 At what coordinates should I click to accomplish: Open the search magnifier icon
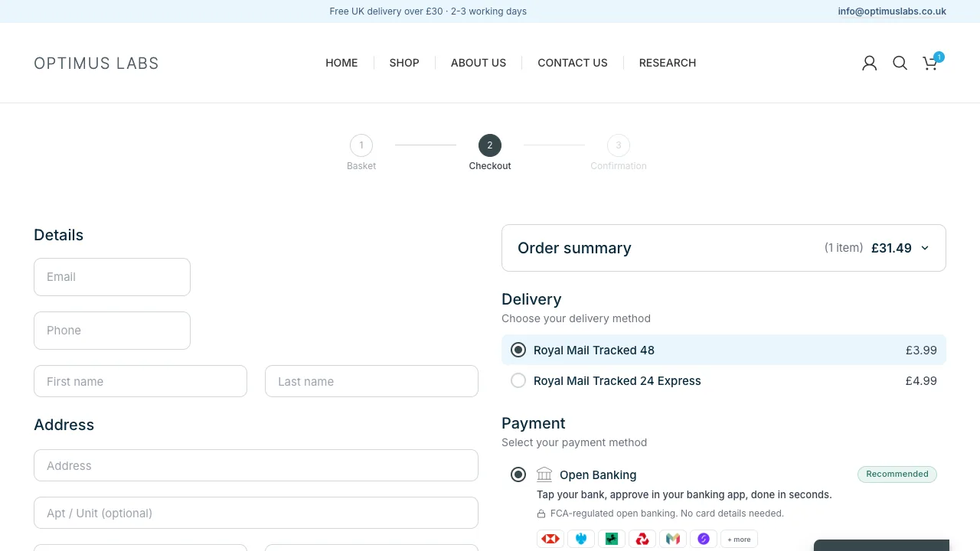tap(900, 63)
